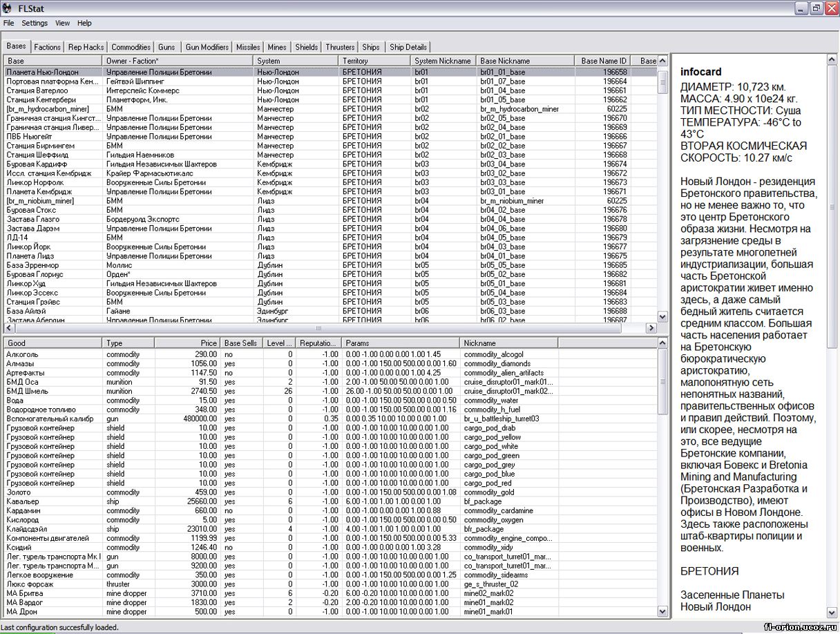Sort goods by Base Sells column header

[x=242, y=343]
